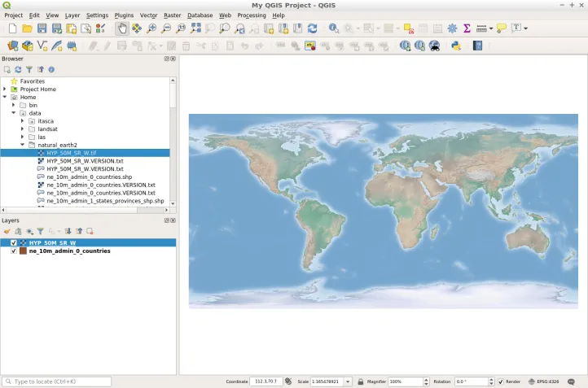588x388 pixels.
Task: Expand the landsat folder in Browser
Action: point(23,129)
